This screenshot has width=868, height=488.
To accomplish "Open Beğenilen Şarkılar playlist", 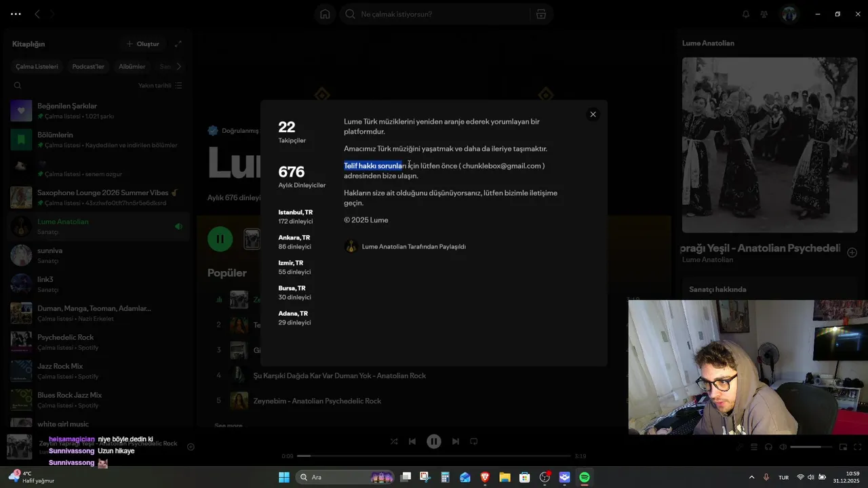I will [97, 110].
